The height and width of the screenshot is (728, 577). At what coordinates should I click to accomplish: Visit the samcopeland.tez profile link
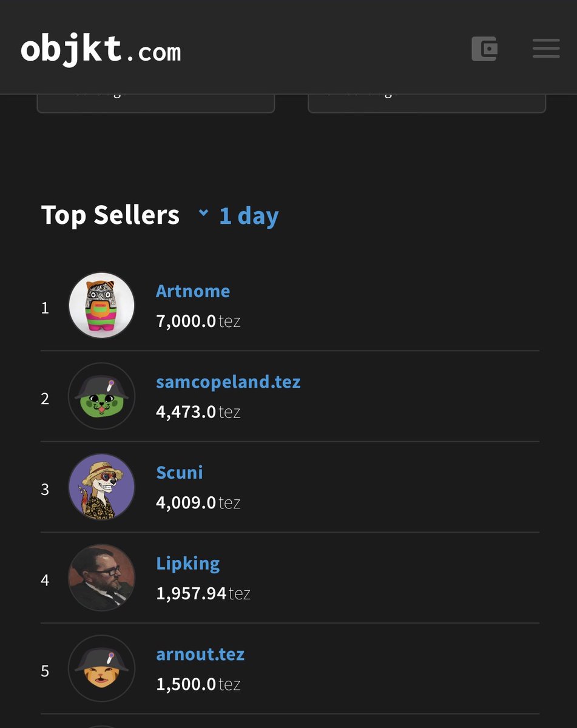pos(228,382)
